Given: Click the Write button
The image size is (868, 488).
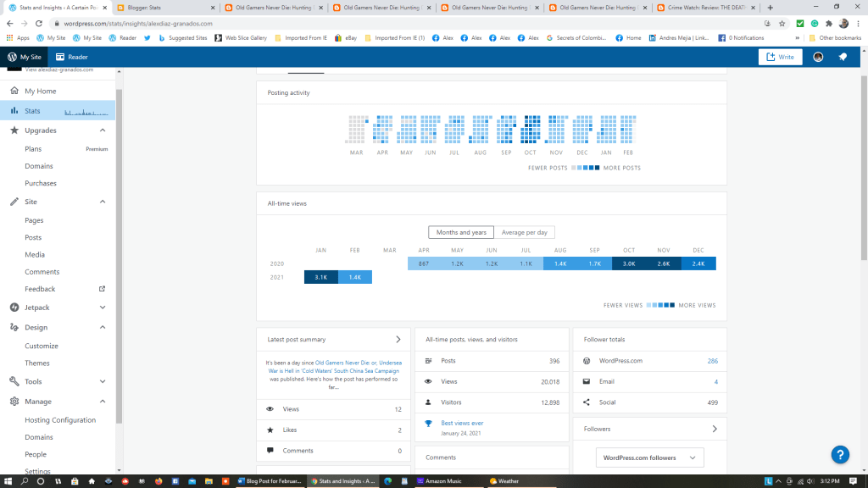Looking at the screenshot, I should tap(780, 57).
